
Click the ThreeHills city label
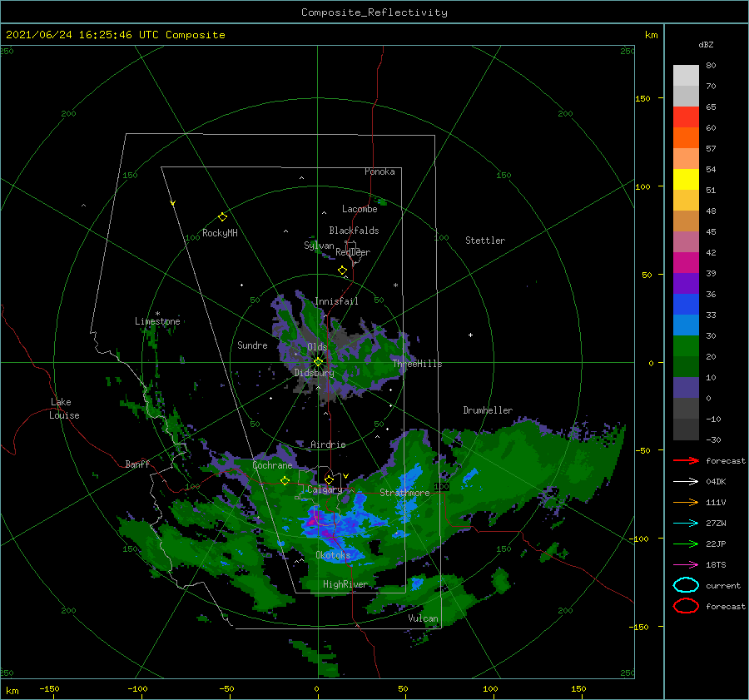[418, 364]
